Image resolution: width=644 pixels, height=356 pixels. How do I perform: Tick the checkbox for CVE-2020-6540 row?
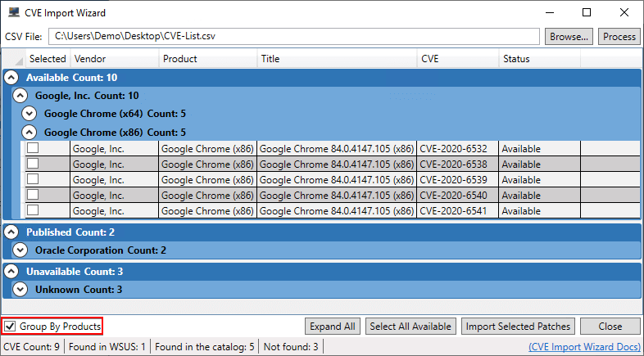(x=33, y=195)
